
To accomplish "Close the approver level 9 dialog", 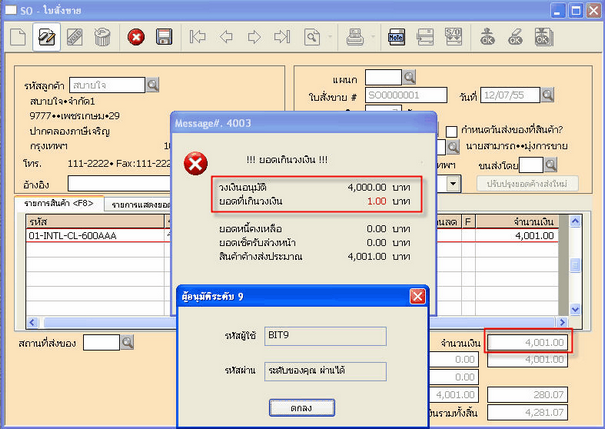I will tap(419, 296).
